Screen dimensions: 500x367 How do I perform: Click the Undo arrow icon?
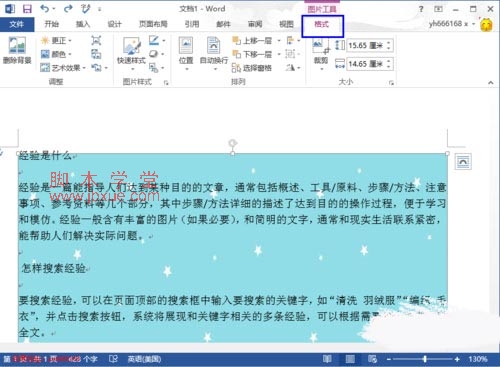(44, 9)
